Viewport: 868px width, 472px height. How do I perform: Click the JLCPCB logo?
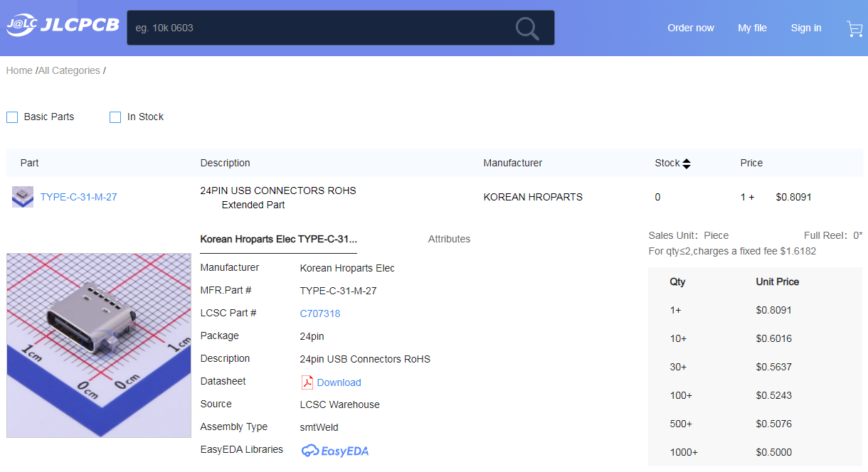[x=63, y=25]
